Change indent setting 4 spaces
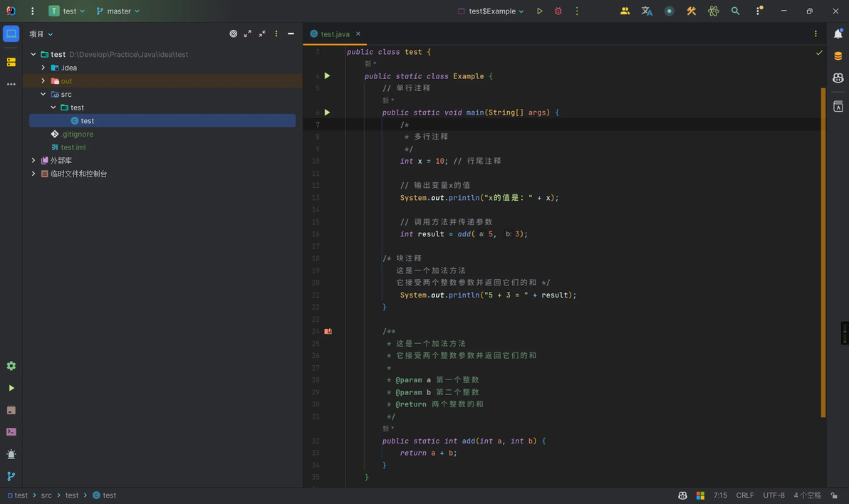Viewport: 849px width, 504px height. tap(807, 495)
